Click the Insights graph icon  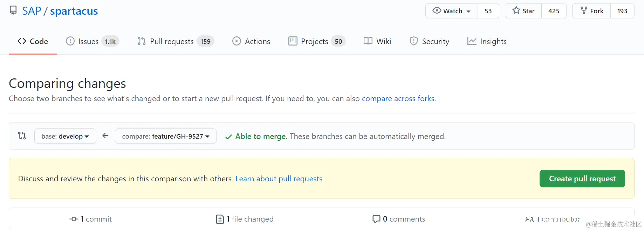[x=472, y=41]
